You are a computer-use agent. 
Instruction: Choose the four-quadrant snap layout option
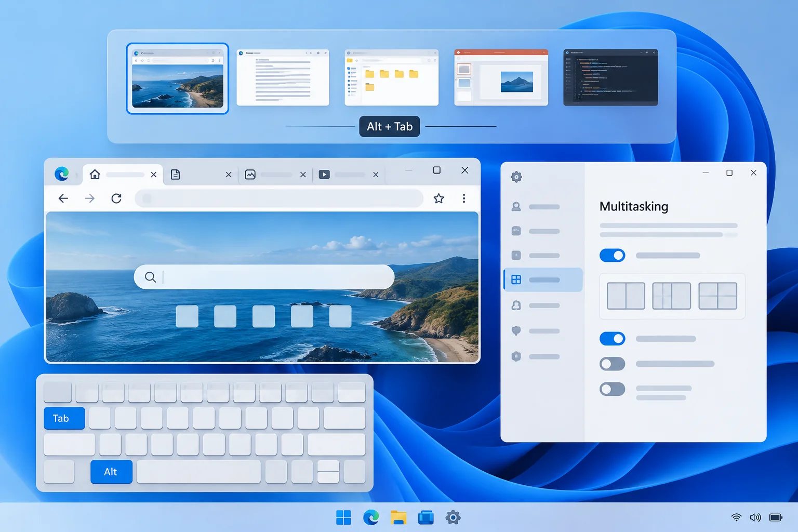pyautogui.click(x=718, y=296)
